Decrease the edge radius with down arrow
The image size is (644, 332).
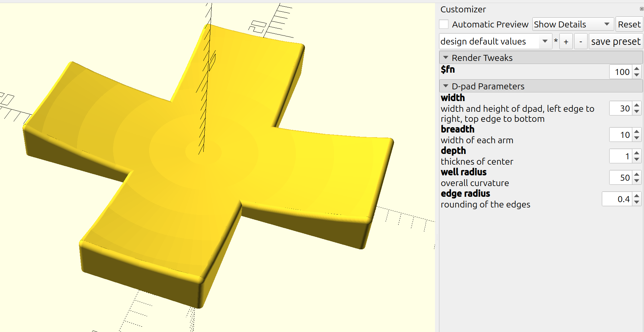pos(637,202)
